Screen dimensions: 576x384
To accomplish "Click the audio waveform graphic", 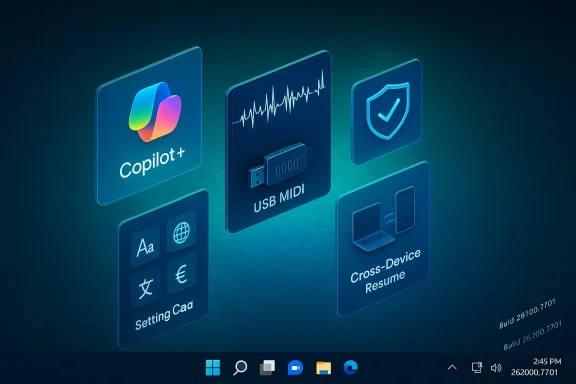I will click(x=279, y=101).
